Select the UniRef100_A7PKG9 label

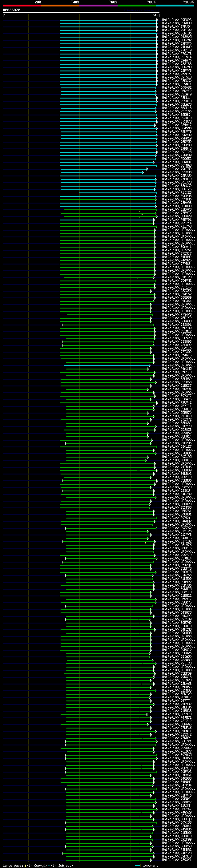pyautogui.click(x=176, y=155)
